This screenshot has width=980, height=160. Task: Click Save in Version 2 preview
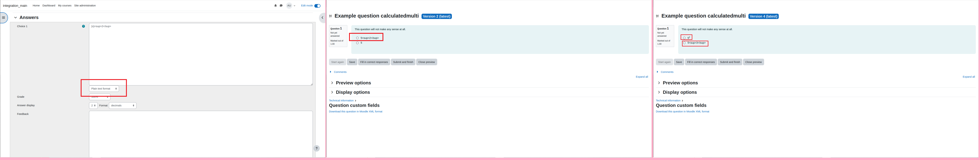click(x=352, y=62)
